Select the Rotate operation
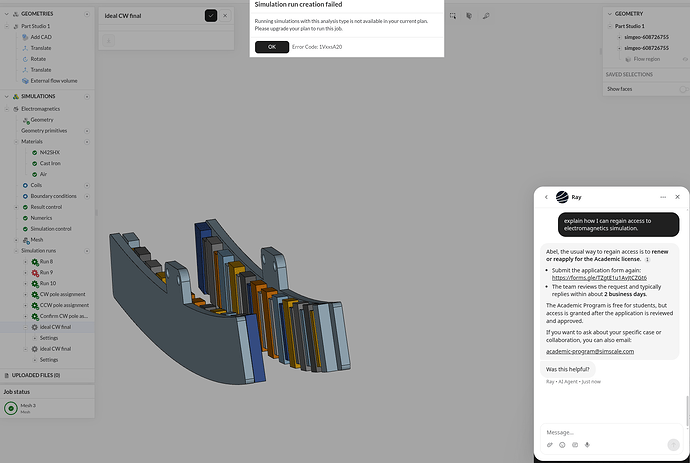Viewport: 690px width, 463px height. (38, 59)
